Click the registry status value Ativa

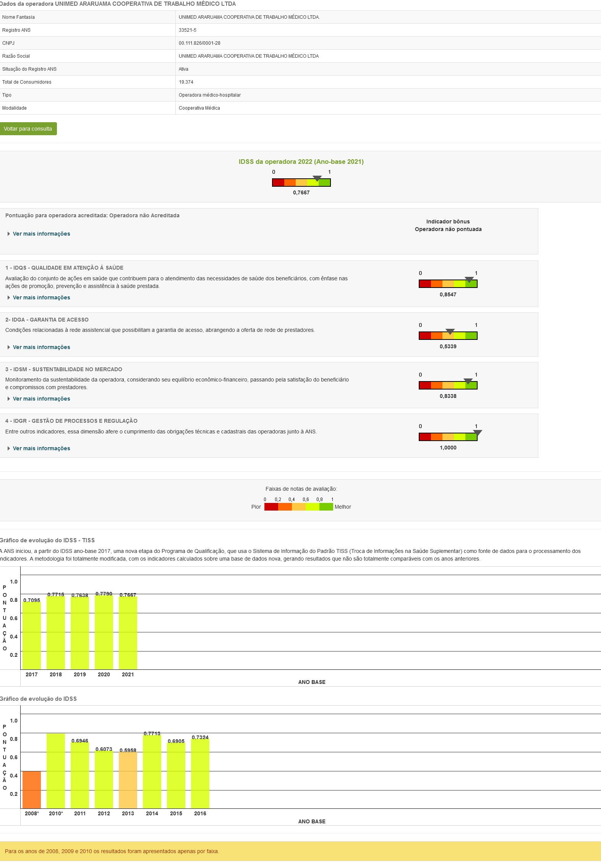coord(183,69)
